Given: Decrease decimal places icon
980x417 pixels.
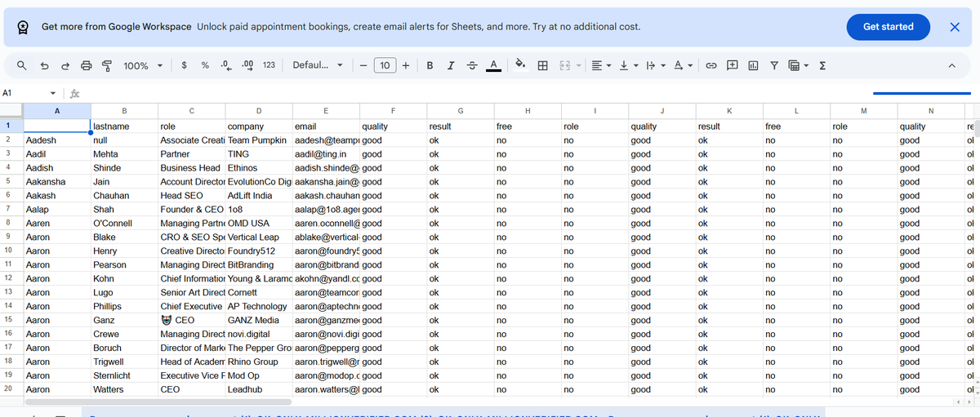Looking at the screenshot, I should [226, 65].
